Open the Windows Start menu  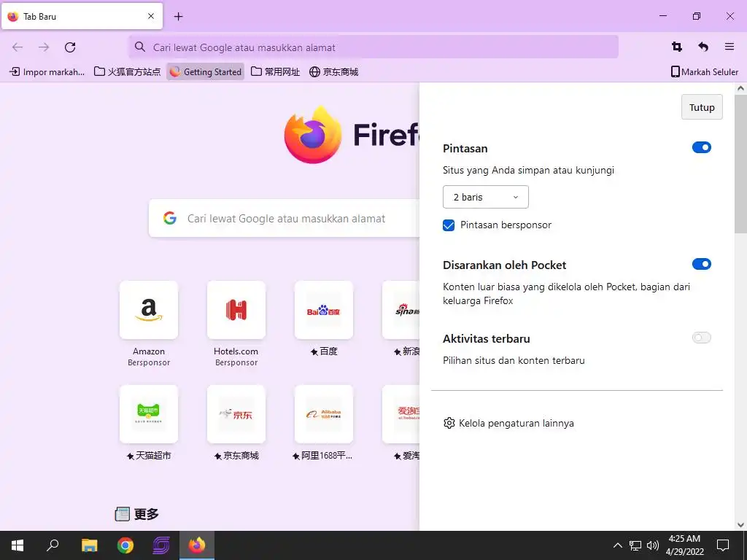tap(18, 545)
